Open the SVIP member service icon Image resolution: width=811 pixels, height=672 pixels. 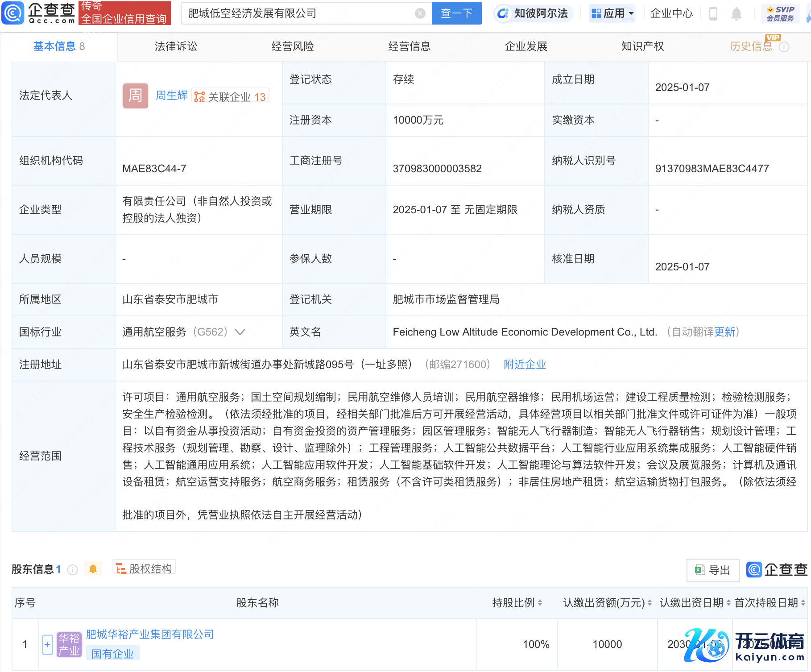[x=780, y=13]
